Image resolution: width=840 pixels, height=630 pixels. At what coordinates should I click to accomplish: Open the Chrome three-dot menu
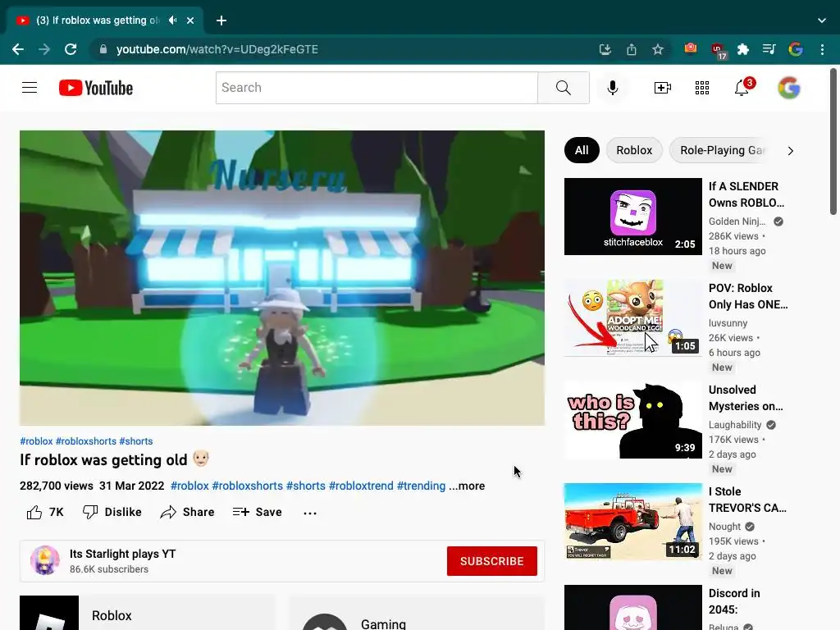[822, 49]
